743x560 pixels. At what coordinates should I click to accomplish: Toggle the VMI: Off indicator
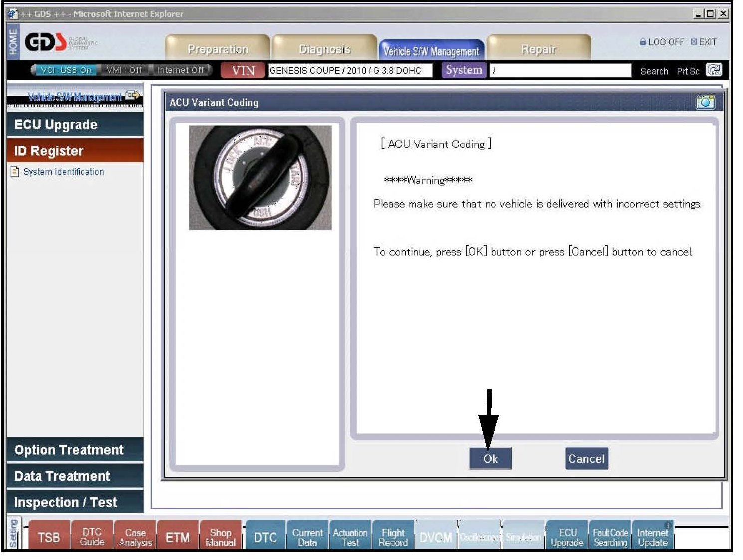(124, 70)
